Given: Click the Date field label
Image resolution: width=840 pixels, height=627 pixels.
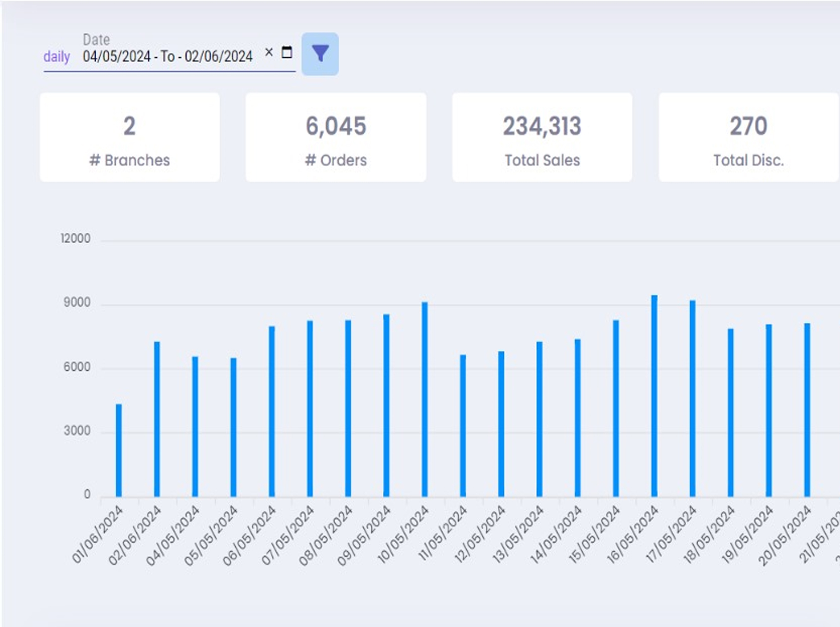Looking at the screenshot, I should click(x=96, y=40).
